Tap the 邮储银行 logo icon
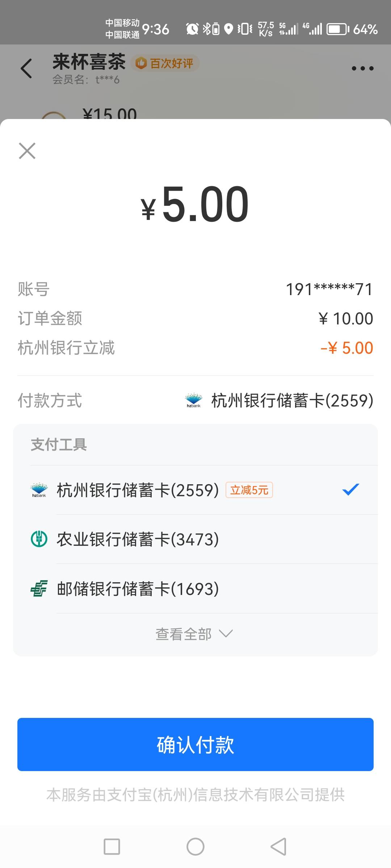The image size is (391, 868). pyautogui.click(x=39, y=588)
